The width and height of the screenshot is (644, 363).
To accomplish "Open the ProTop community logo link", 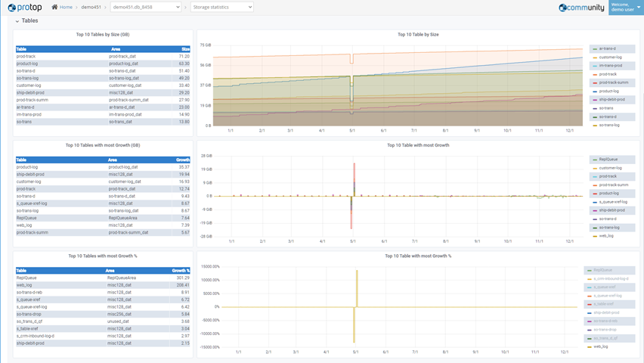I will point(581,8).
